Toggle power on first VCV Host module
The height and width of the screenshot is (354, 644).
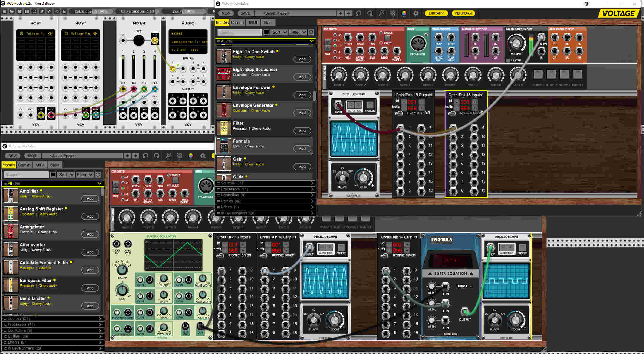click(x=21, y=33)
